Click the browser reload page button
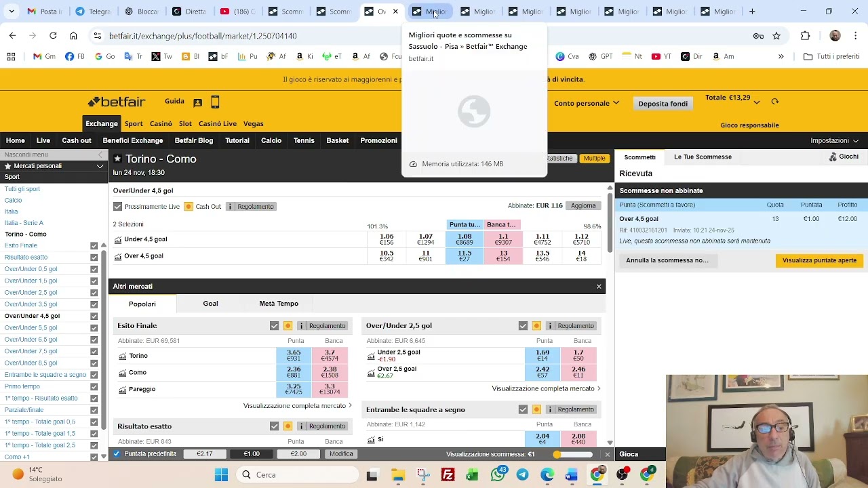Screen dimensions: 868x488 pos(53,36)
